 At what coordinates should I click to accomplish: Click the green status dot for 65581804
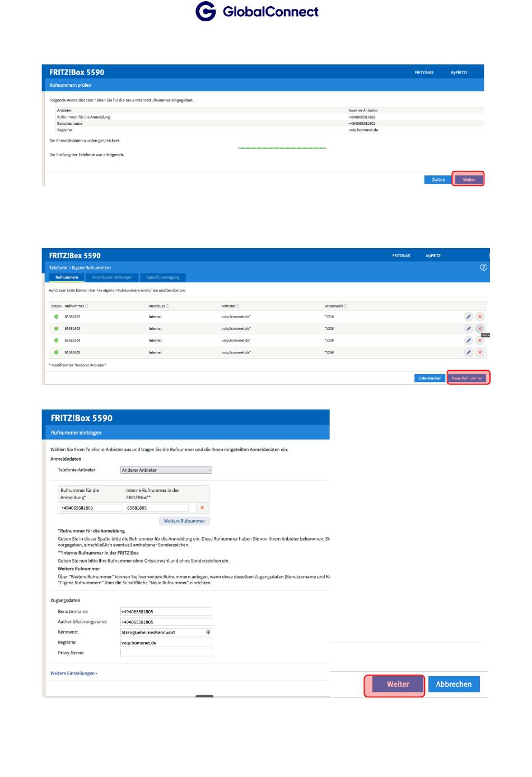pyautogui.click(x=56, y=341)
